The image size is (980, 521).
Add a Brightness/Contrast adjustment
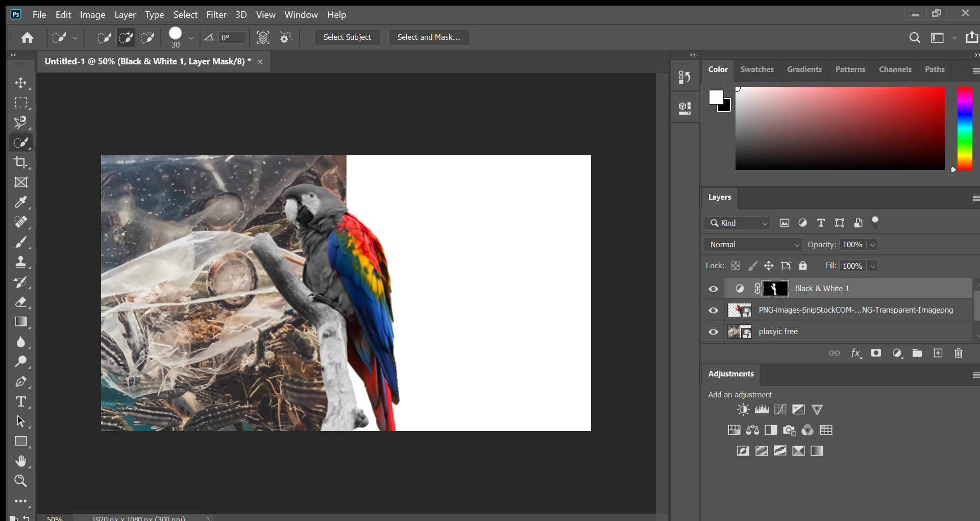pos(743,410)
